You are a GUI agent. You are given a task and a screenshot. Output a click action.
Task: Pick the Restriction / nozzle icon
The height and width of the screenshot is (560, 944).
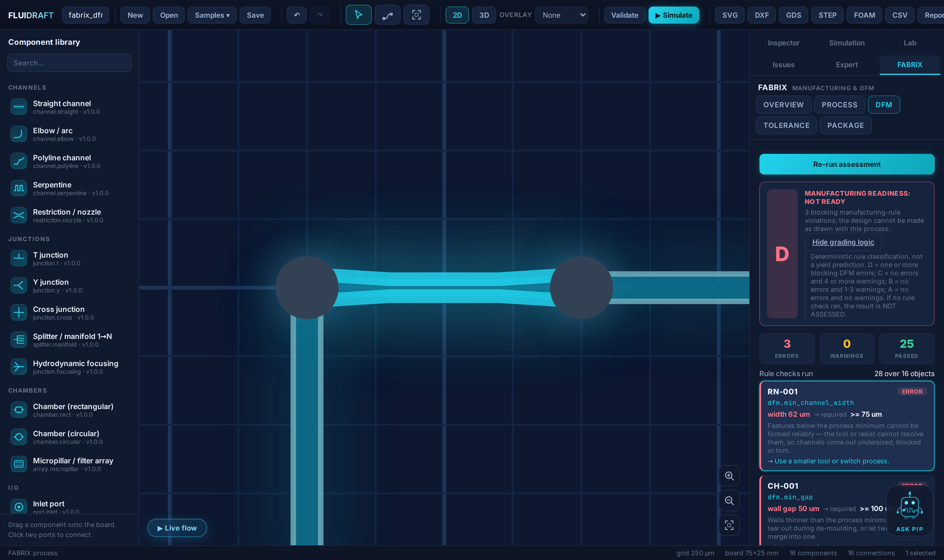pos(19,215)
